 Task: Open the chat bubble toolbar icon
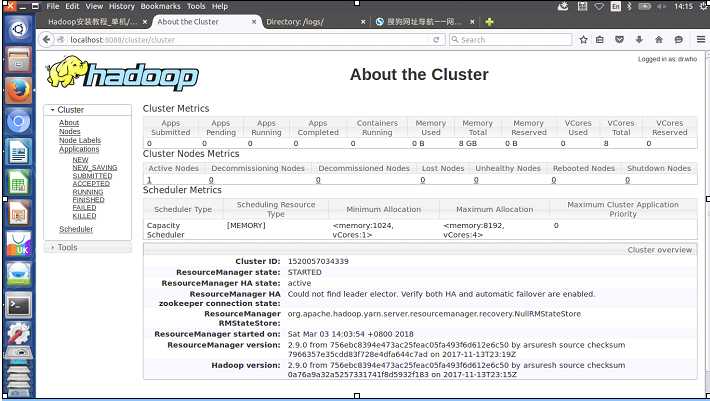[x=678, y=40]
